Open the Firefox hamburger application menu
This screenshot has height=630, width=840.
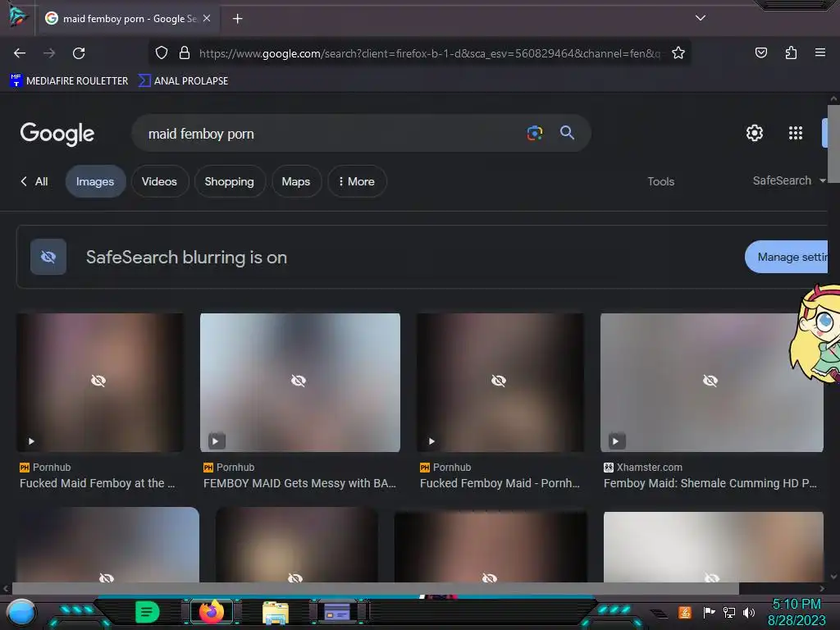819,52
